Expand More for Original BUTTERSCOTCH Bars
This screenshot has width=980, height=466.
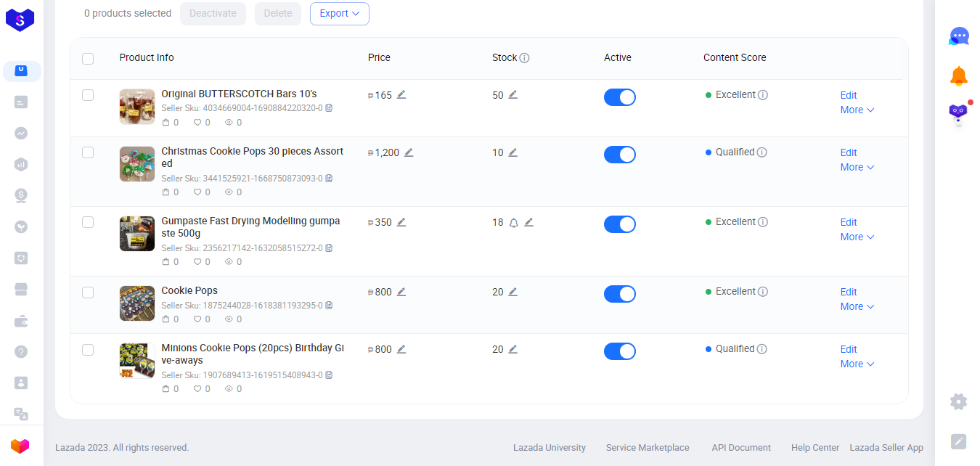click(857, 110)
